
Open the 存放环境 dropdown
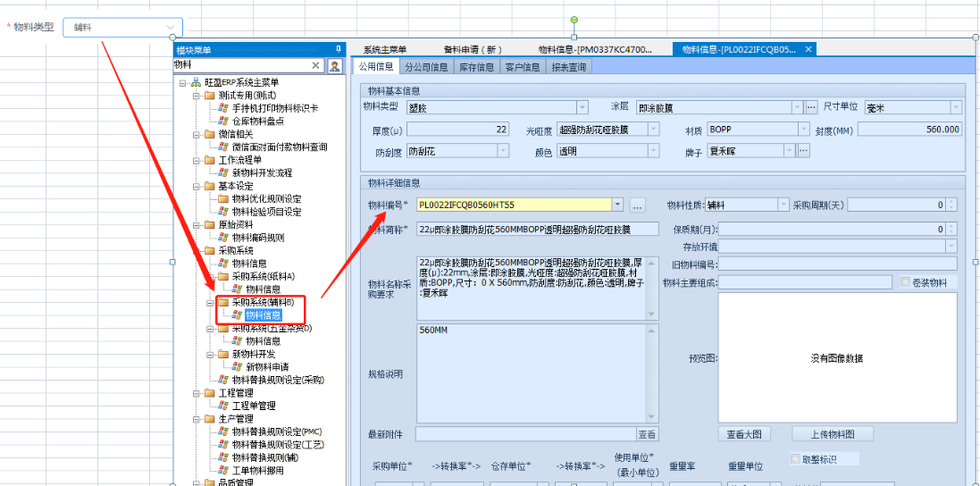(951, 246)
